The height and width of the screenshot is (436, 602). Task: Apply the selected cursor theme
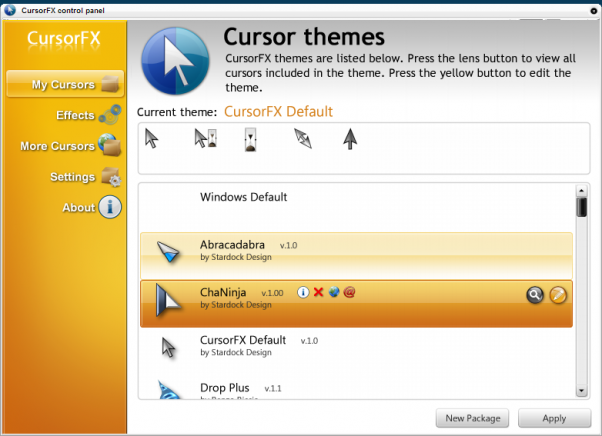click(554, 418)
